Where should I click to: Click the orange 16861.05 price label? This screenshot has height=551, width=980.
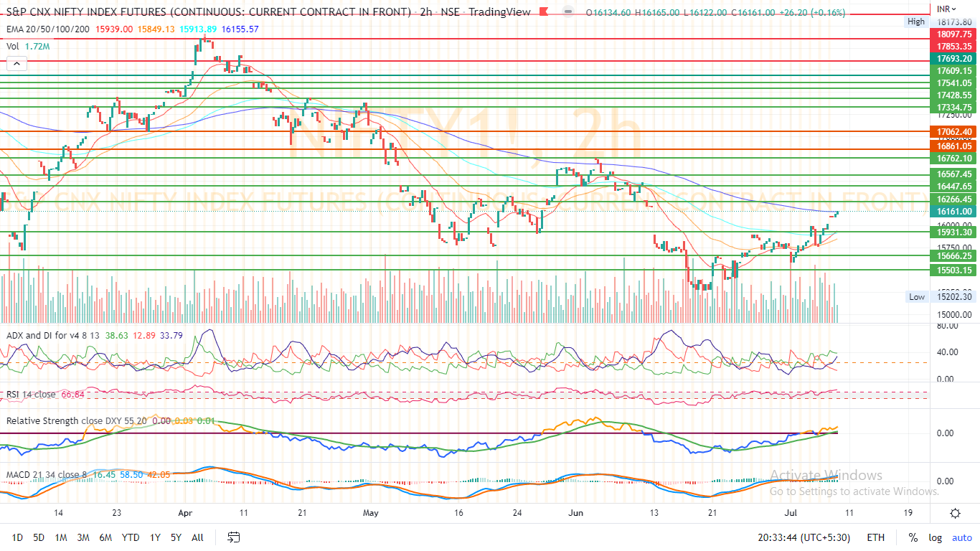coord(954,146)
